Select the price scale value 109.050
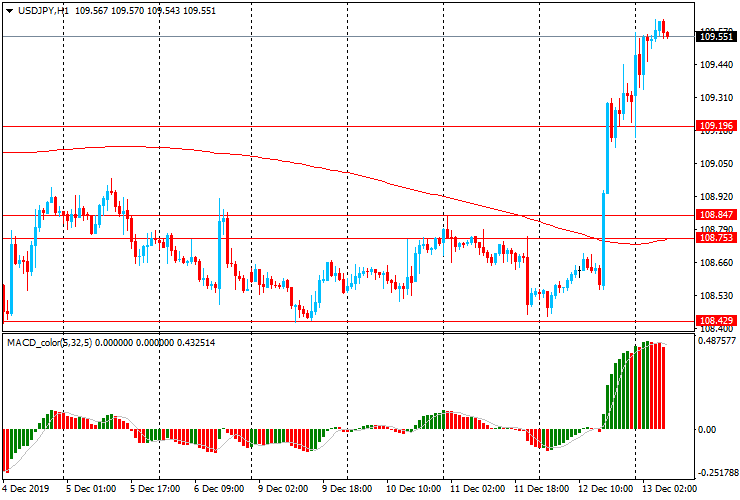This screenshot has width=740, height=500. pos(716,164)
